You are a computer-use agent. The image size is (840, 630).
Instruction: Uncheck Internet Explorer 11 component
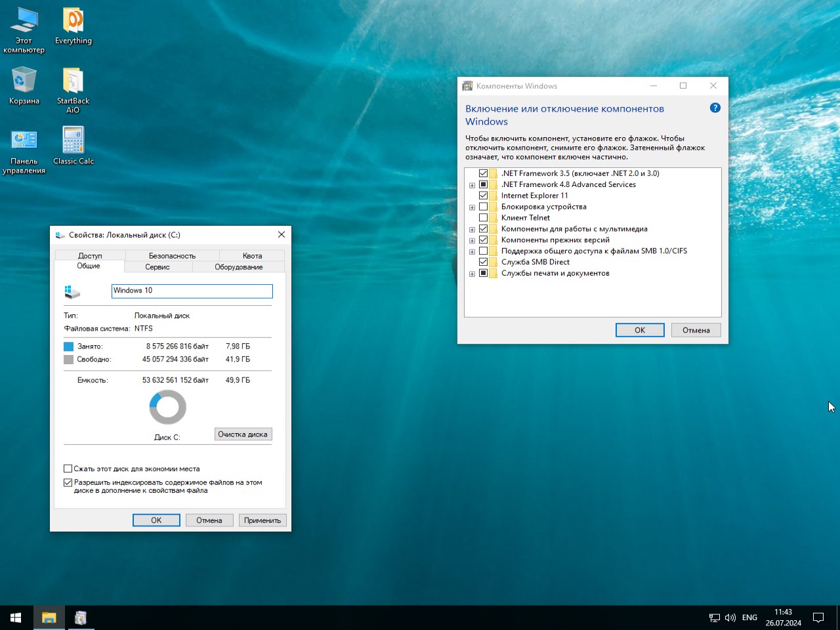pos(484,196)
